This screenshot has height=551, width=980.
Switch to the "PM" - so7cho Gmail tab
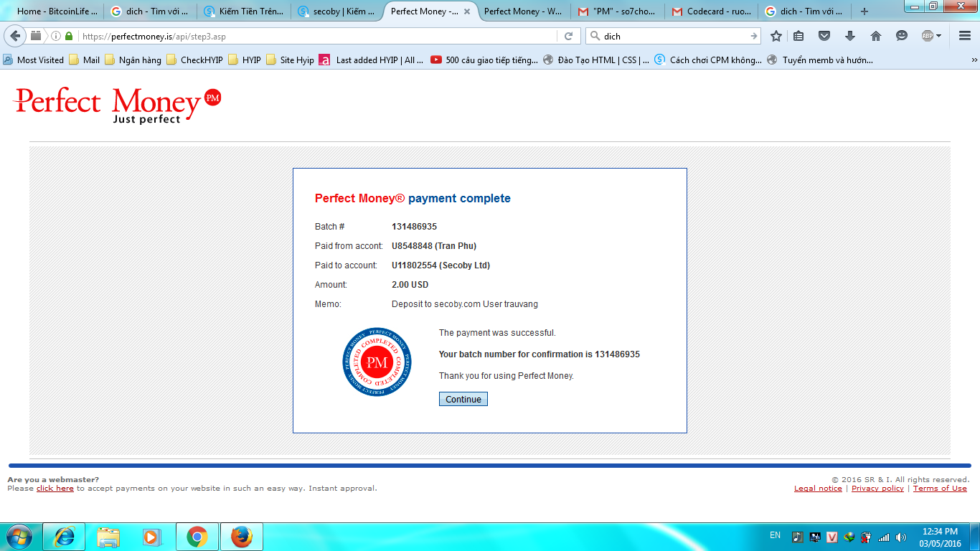616,11
